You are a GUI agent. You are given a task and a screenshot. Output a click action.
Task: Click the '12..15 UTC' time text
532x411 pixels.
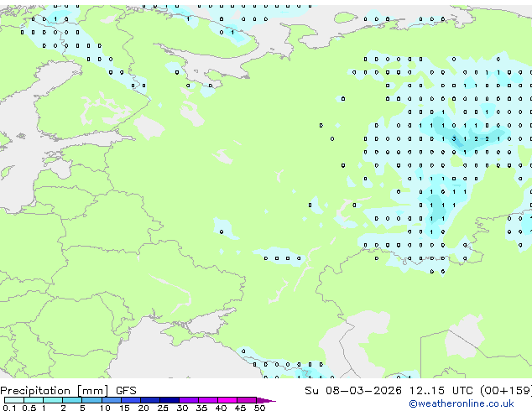coord(441,391)
